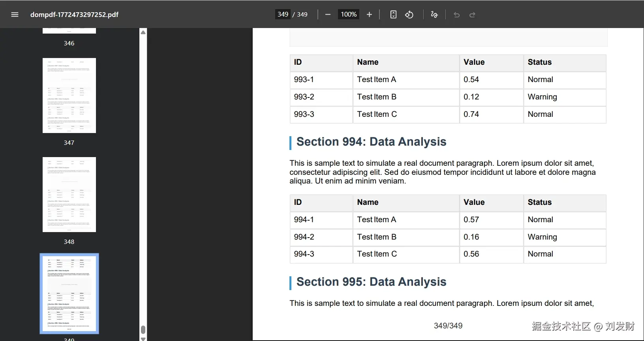Click the undo arrow in toolbar

click(456, 15)
